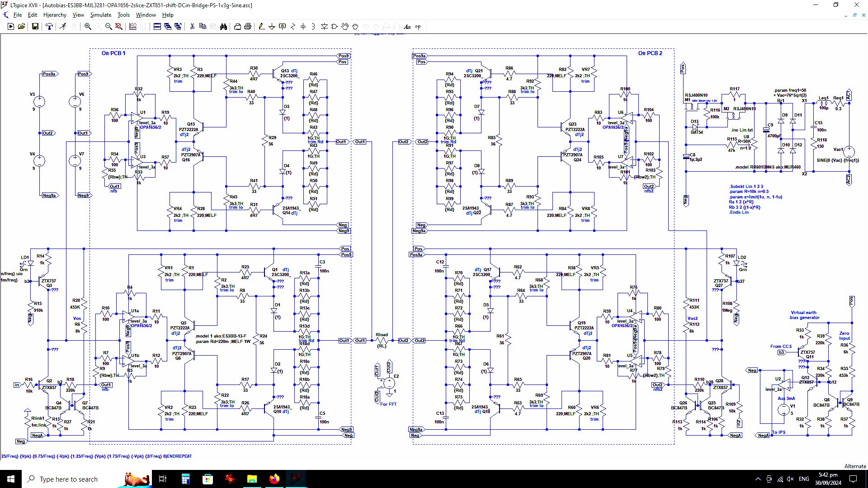Open the Simulate menu
Viewport: 868px width, 488px height.
click(x=100, y=15)
